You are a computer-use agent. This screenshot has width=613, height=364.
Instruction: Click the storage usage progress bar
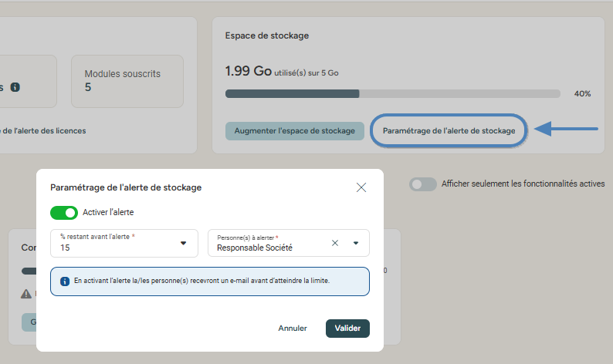coord(392,93)
